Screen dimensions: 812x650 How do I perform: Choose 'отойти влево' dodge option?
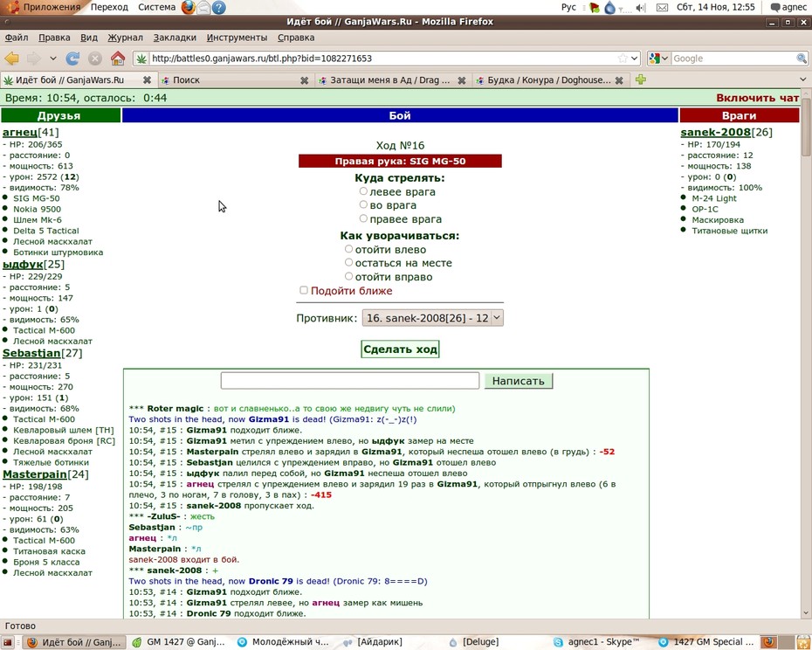pyautogui.click(x=349, y=249)
